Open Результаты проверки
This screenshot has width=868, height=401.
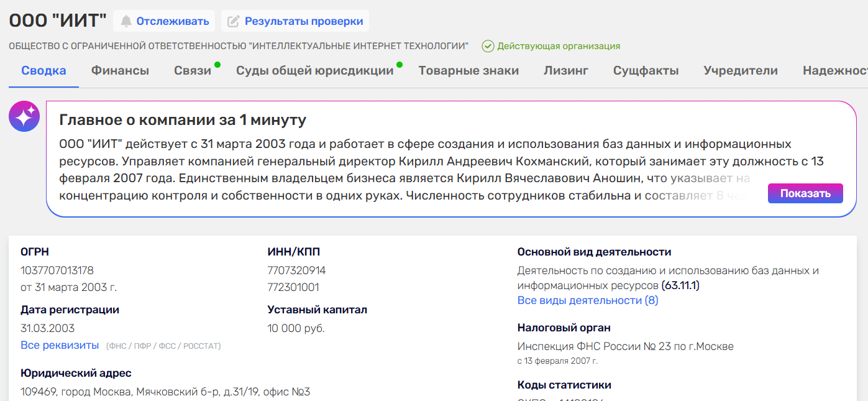(295, 21)
